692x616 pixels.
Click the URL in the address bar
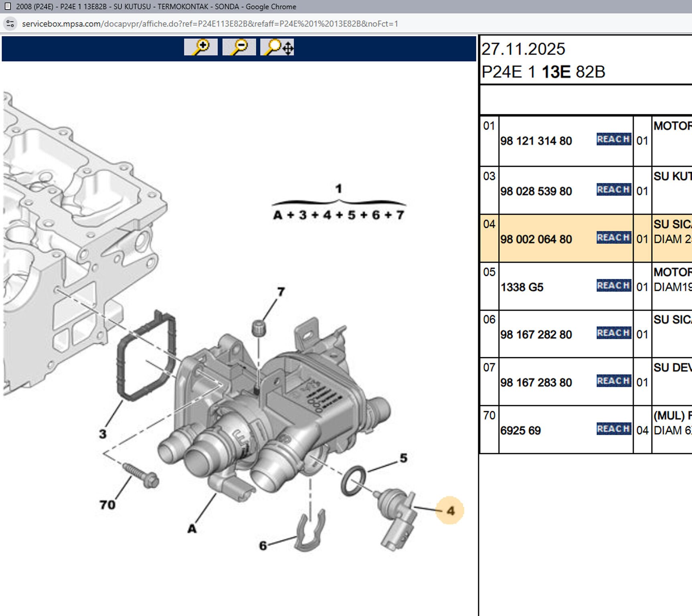pos(210,24)
